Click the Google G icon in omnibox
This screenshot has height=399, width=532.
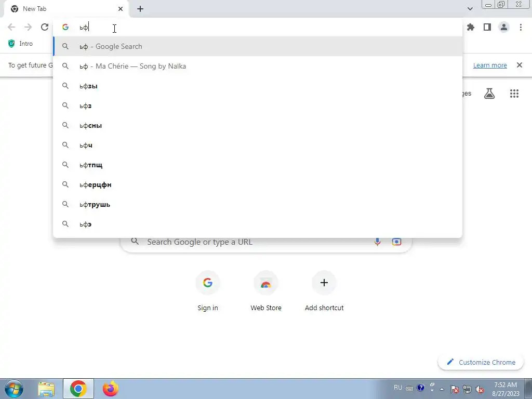(65, 27)
